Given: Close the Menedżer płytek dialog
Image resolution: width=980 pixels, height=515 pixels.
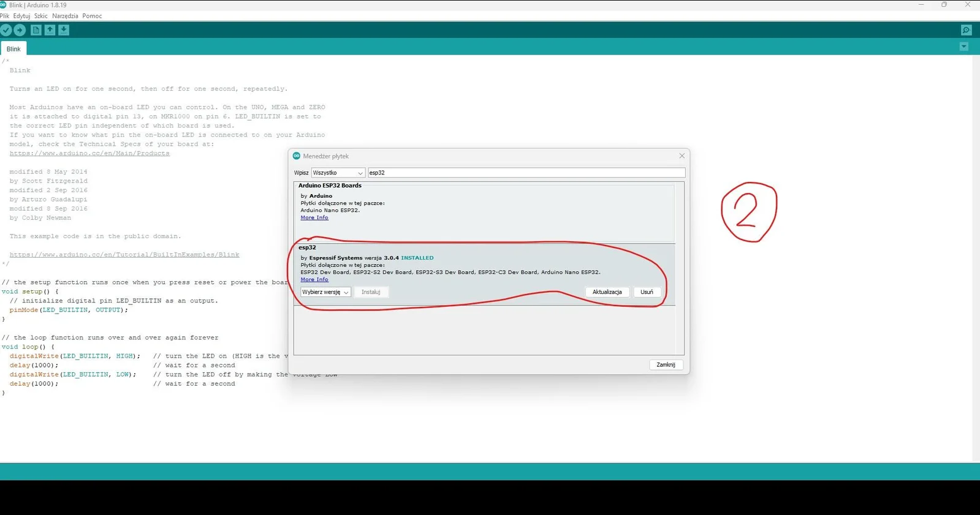Looking at the screenshot, I should coord(682,156).
